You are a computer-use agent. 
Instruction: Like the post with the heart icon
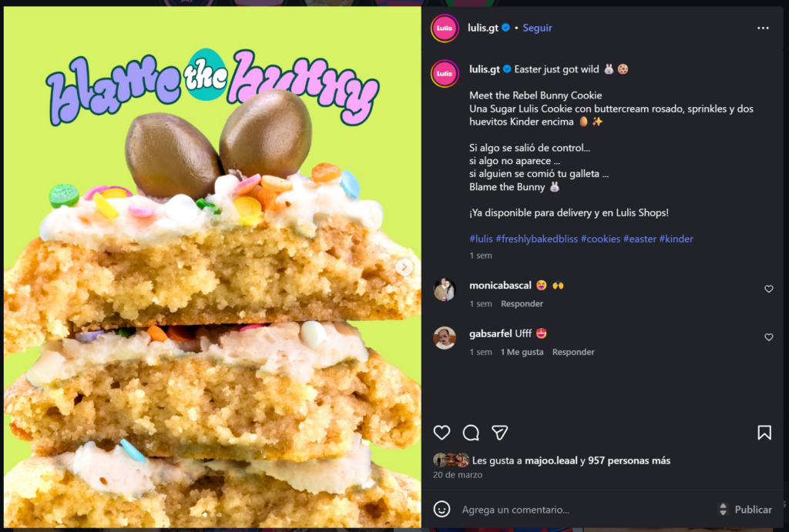click(442, 433)
